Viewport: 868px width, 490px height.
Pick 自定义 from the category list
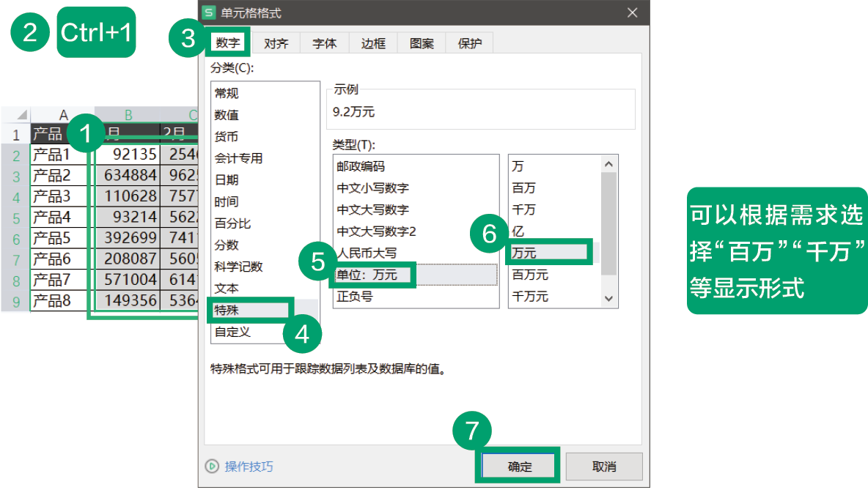pos(232,332)
